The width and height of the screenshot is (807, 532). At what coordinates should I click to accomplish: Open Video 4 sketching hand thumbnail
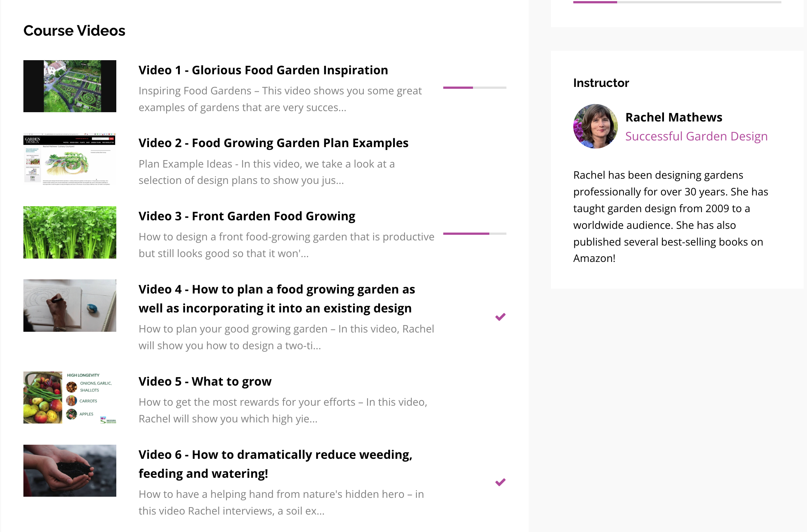click(70, 305)
